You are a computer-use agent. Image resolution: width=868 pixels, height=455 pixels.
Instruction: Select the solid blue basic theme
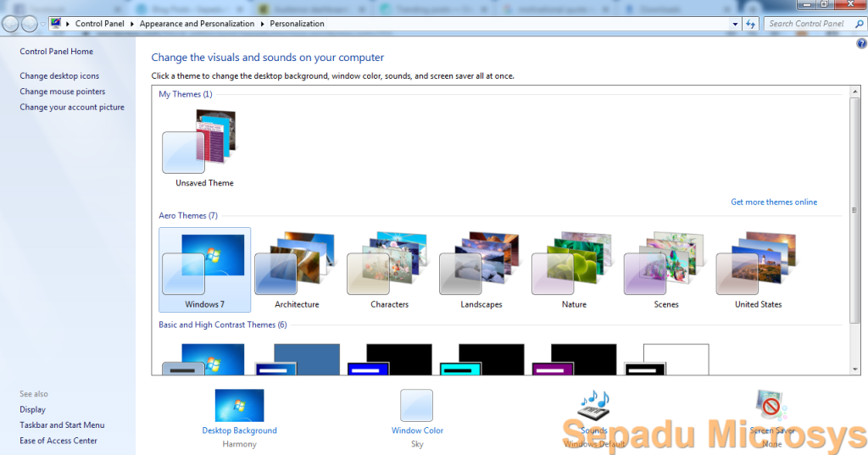[x=297, y=358]
